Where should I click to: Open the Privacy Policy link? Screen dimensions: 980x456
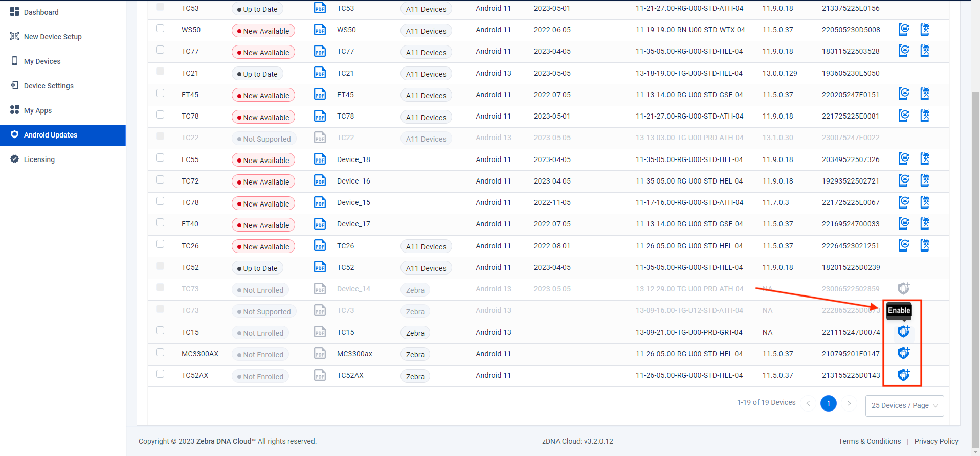[936, 441]
